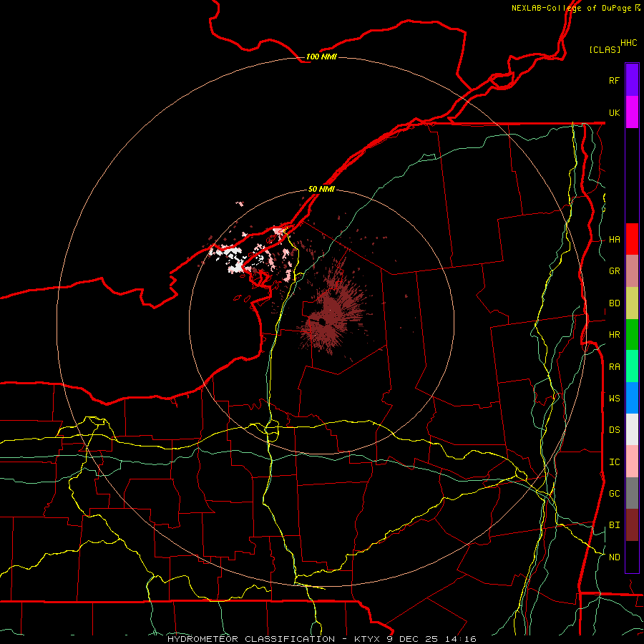
Task: Click the "HHC" product code text
Action: [x=629, y=43]
